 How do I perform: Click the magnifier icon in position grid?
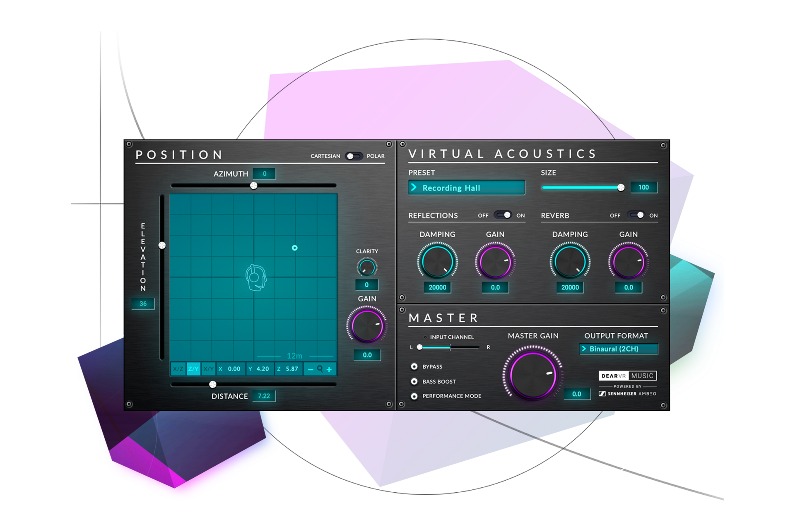tap(320, 369)
